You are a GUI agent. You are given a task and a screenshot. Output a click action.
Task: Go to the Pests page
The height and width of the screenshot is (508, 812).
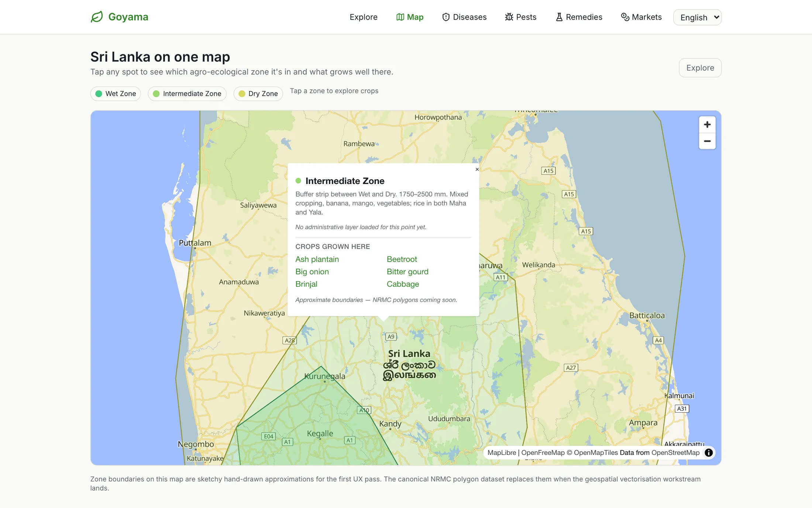[520, 17]
